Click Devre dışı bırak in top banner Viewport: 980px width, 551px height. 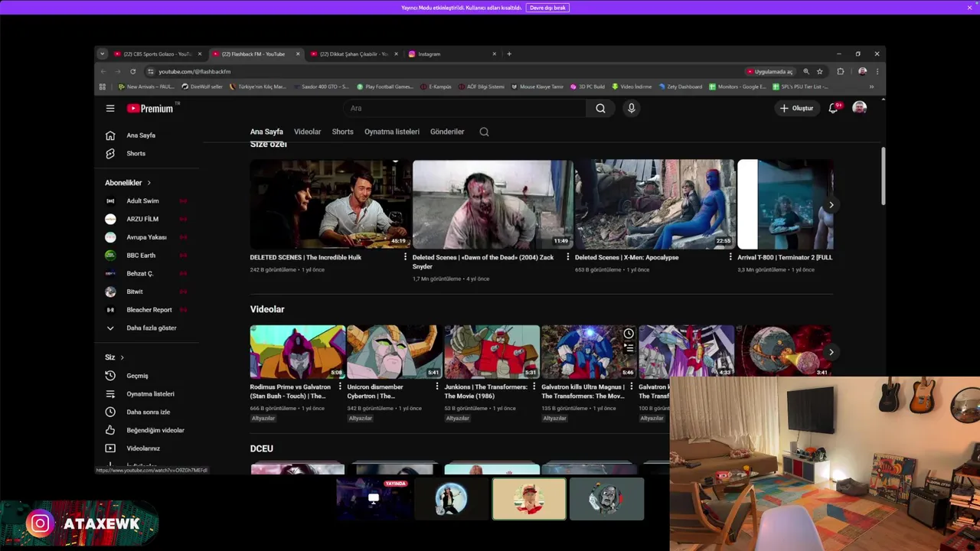click(x=547, y=8)
